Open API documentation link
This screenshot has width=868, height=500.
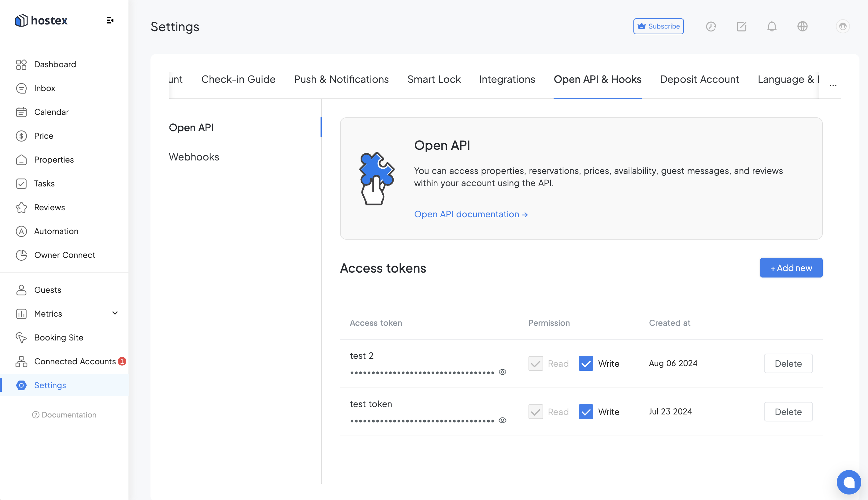pos(471,214)
